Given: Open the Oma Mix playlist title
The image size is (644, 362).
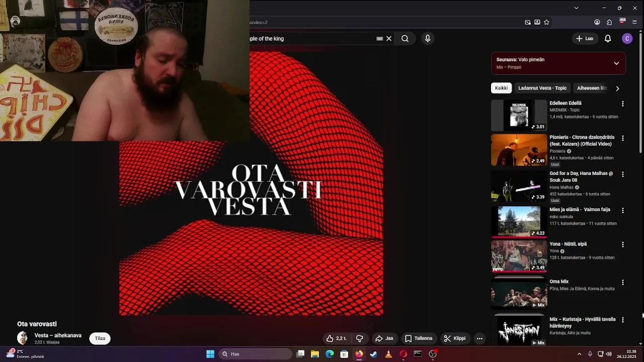Looking at the screenshot, I should tap(559, 282).
